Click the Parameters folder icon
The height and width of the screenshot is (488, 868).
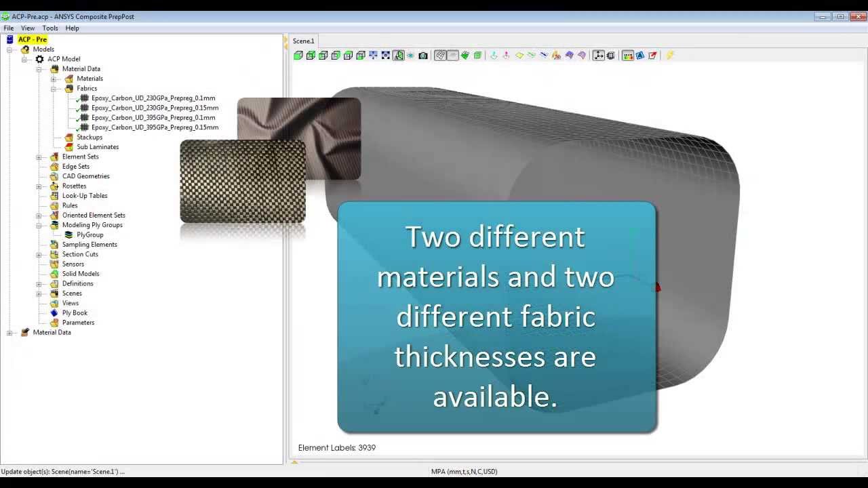click(x=54, y=323)
